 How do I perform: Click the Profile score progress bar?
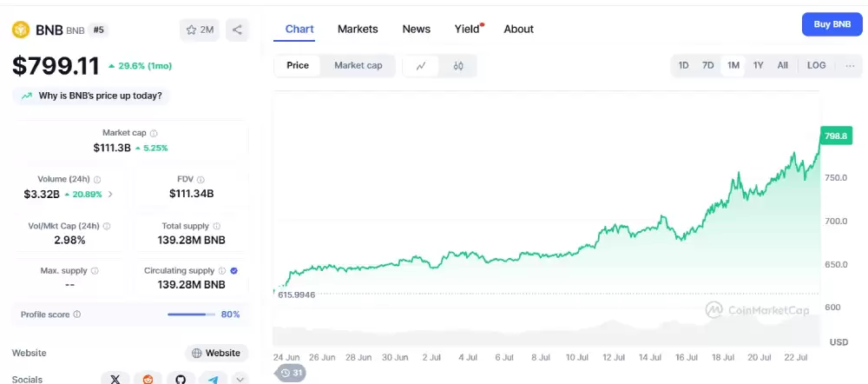(x=191, y=314)
